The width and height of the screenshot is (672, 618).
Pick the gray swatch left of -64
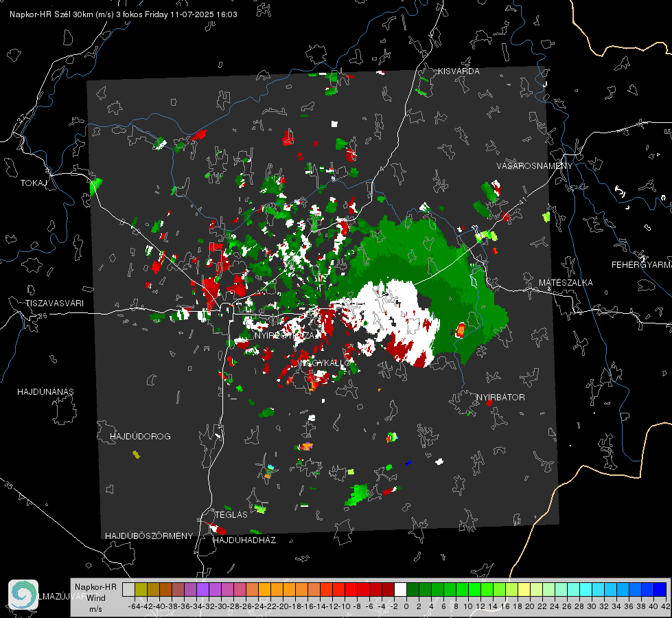click(128, 589)
